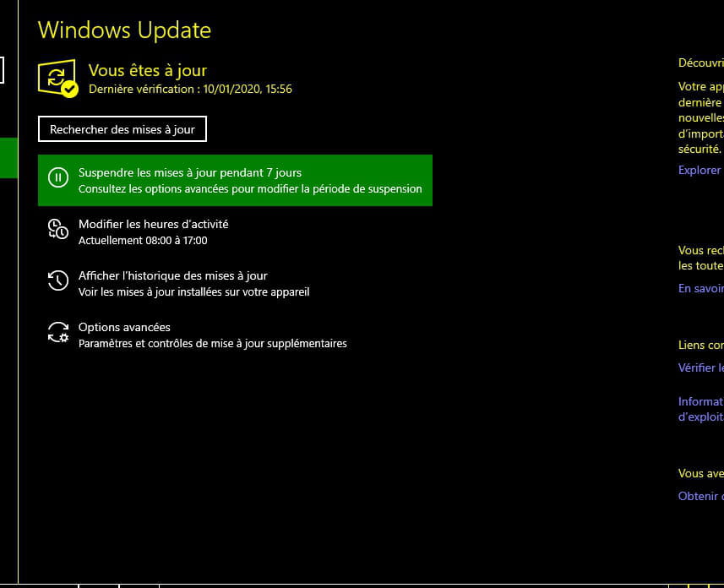This screenshot has width=724, height=588.
Task: Follow the "Explorer" link on the right
Action: (x=700, y=170)
